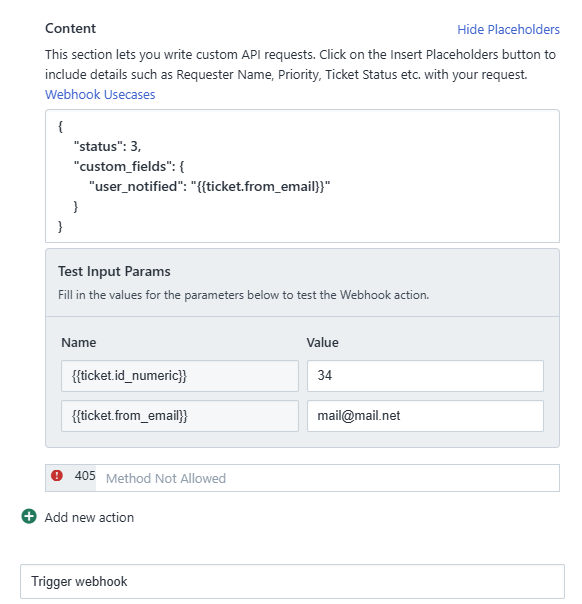Image resolution: width=582 pixels, height=604 pixels.
Task: Click the custom_fields line in editor
Action: pos(129,166)
